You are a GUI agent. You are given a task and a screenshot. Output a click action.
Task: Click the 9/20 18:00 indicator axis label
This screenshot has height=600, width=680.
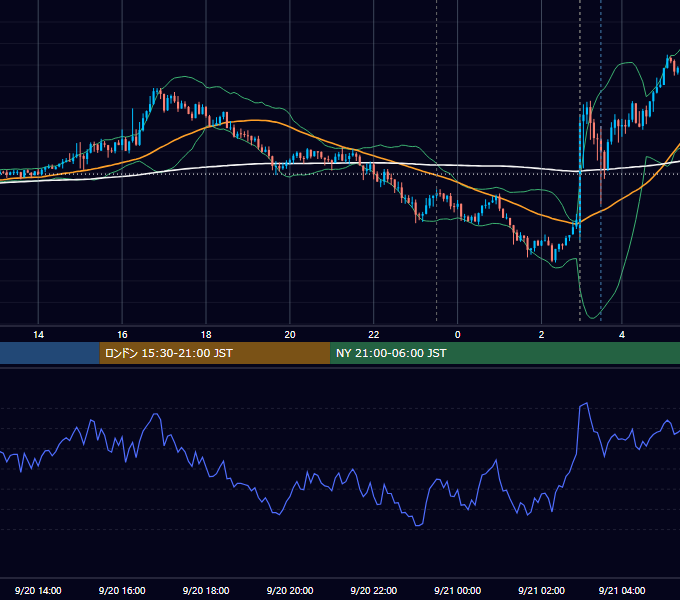(206, 590)
